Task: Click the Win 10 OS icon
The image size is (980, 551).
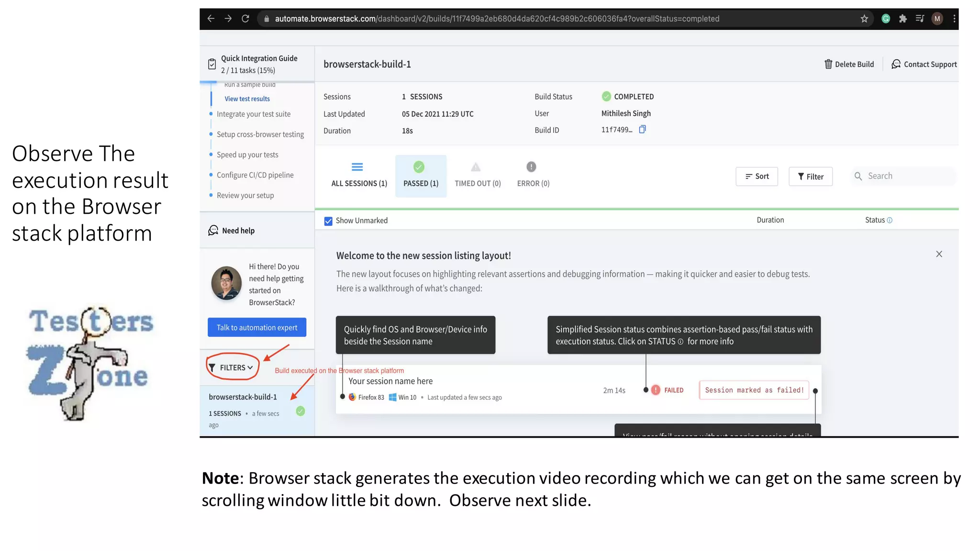Action: point(392,397)
